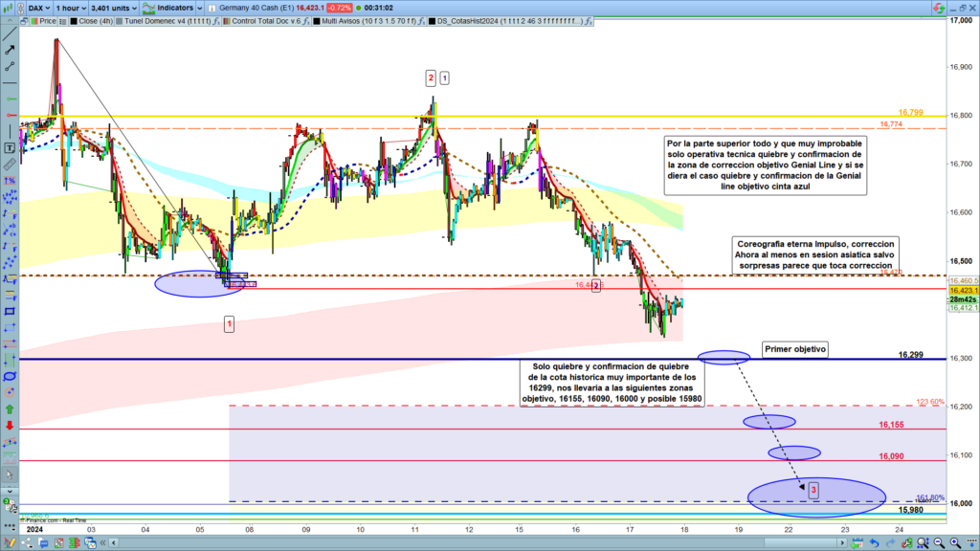Collapse the indicator legend bar chevron
The height and width of the screenshot is (551, 980).
(9, 19)
